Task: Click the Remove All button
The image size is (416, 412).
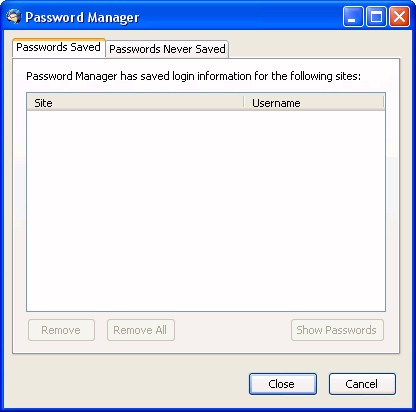Action: [x=141, y=330]
